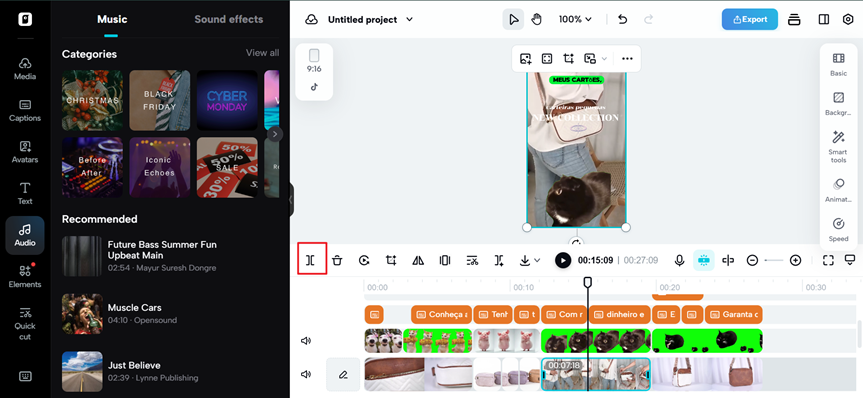Click the fit-to-frame icon above canvas
This screenshot has height=398, width=863.
pos(547,58)
